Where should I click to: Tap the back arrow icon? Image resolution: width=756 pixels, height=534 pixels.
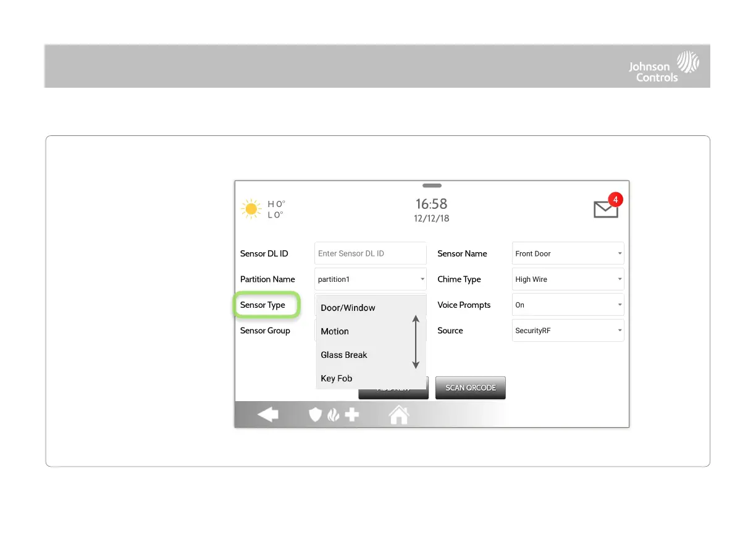tap(267, 415)
